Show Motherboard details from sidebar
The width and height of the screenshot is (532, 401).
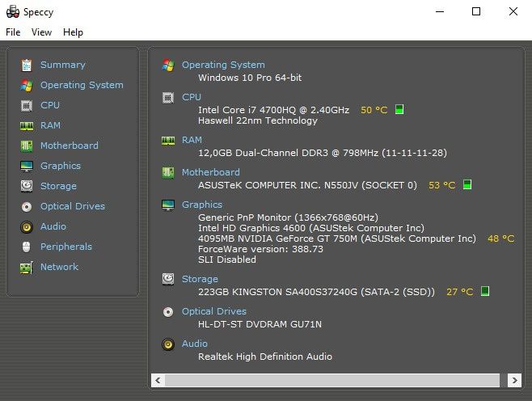(70, 146)
